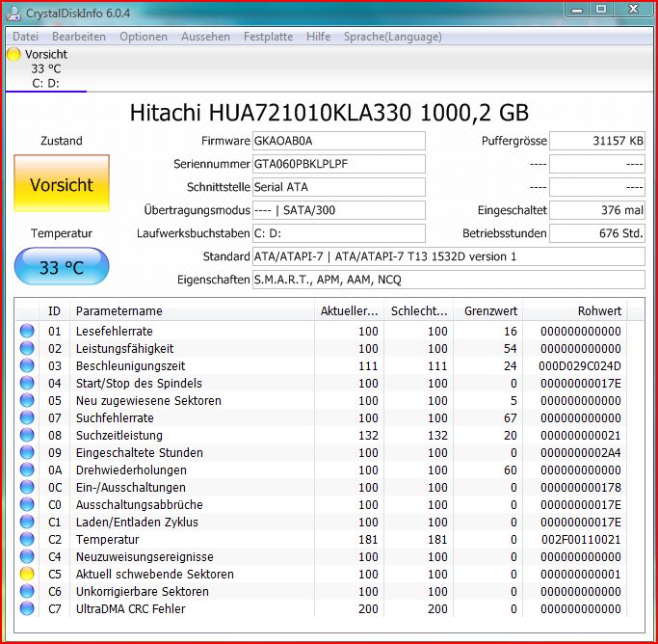
Task: Click the Firmware field GKAOAB0A
Action: 339,141
